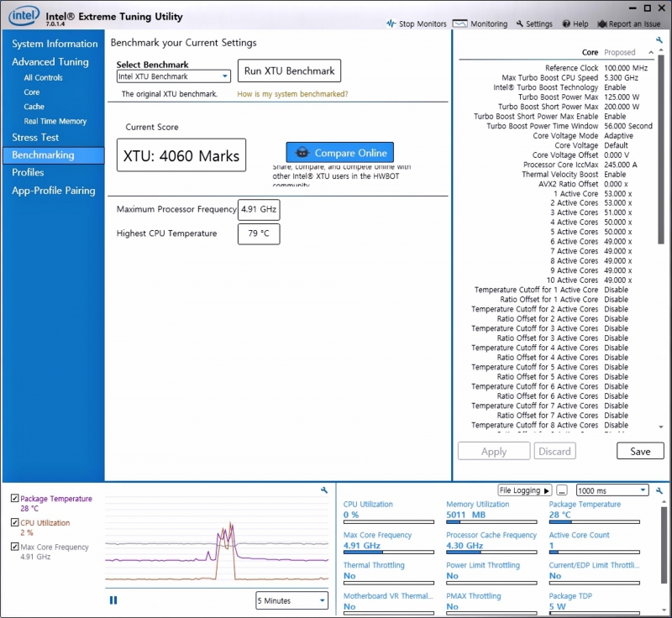Select Core under Advanced Tuning
The image size is (672, 618).
32,92
